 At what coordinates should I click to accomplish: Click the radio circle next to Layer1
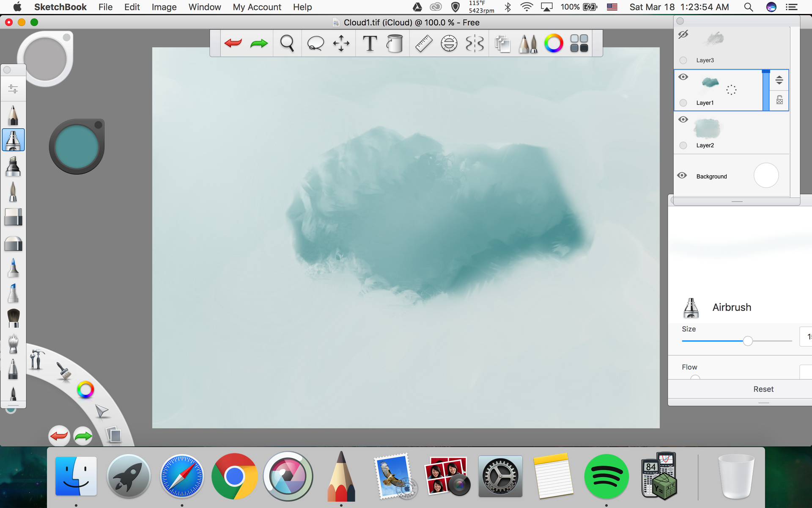pyautogui.click(x=683, y=103)
